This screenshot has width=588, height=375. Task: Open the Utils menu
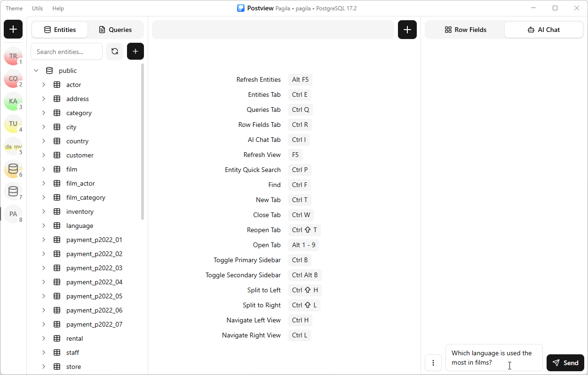(37, 8)
